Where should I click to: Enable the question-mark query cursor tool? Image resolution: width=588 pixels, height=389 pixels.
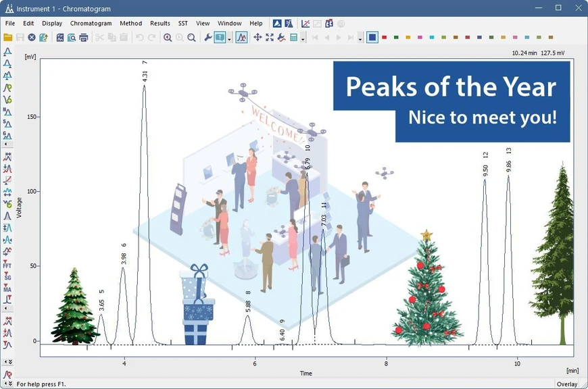click(x=218, y=37)
